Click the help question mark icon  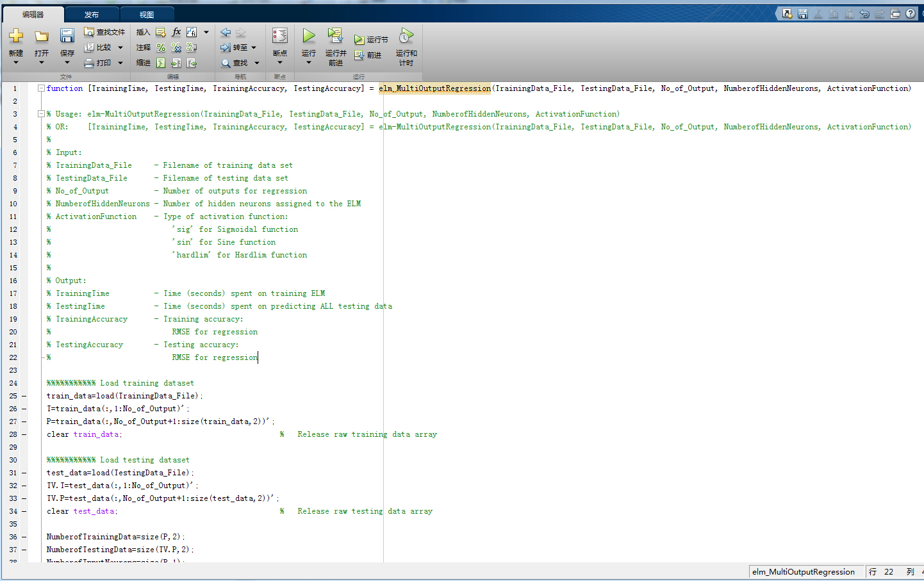[911, 13]
